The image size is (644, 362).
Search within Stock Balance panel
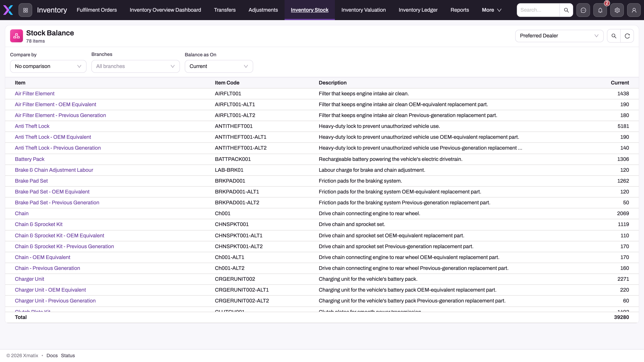coord(614,36)
